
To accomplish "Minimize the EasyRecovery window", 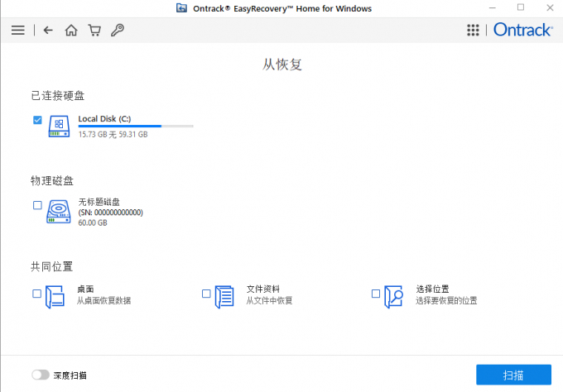I will point(493,8).
